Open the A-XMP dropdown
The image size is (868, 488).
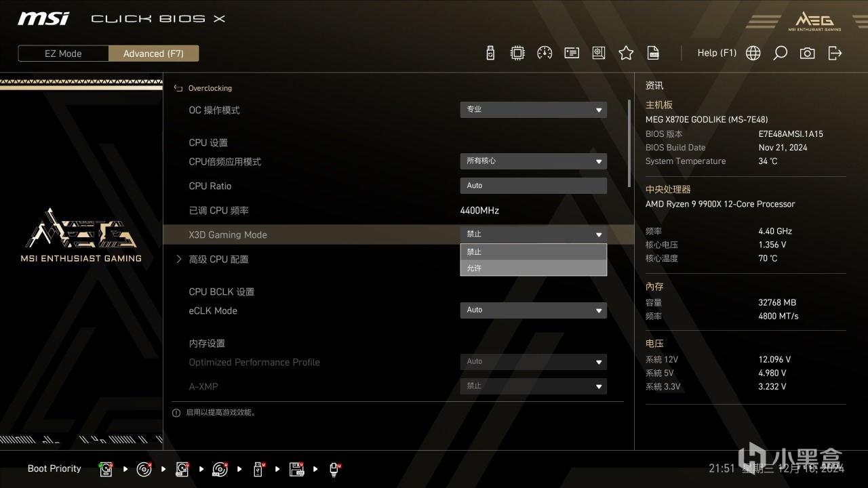(533, 386)
